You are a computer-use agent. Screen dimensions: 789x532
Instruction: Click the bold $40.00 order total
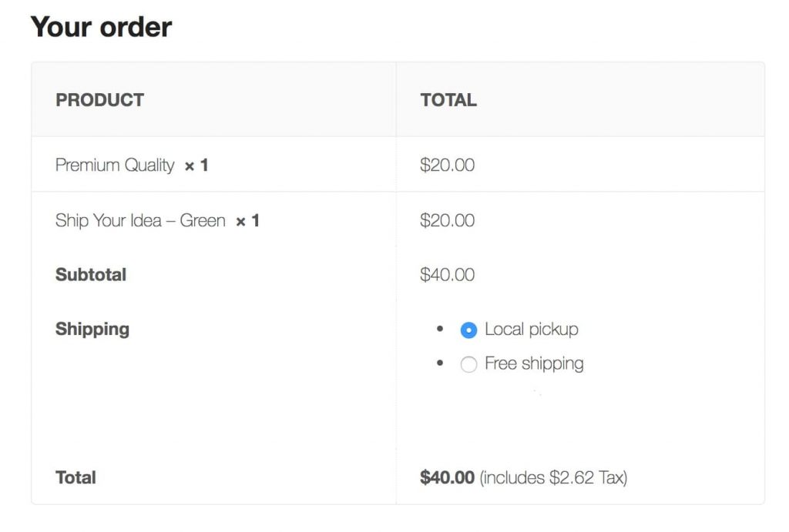click(447, 477)
